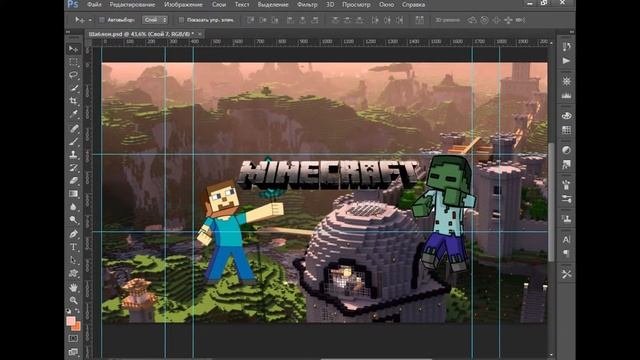Click the vertical canvas scrollbar thumb
The height and width of the screenshot is (360, 640).
(x=551, y=202)
